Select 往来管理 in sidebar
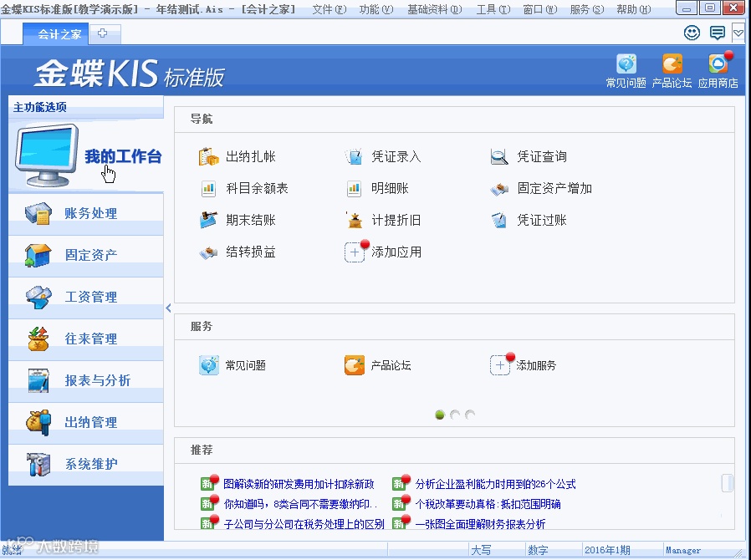Viewport: 751px width, 560px height. point(86,339)
